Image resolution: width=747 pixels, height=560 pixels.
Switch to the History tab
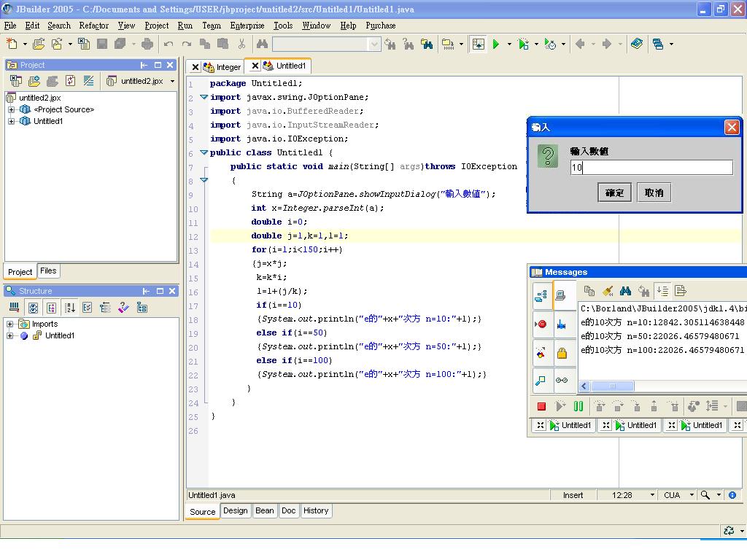(x=316, y=510)
